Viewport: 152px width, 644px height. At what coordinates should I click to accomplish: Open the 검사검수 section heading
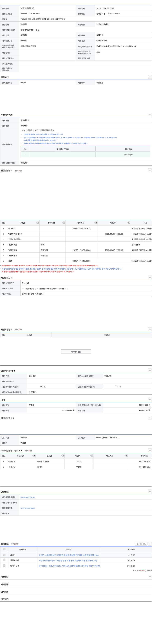click(5, 592)
